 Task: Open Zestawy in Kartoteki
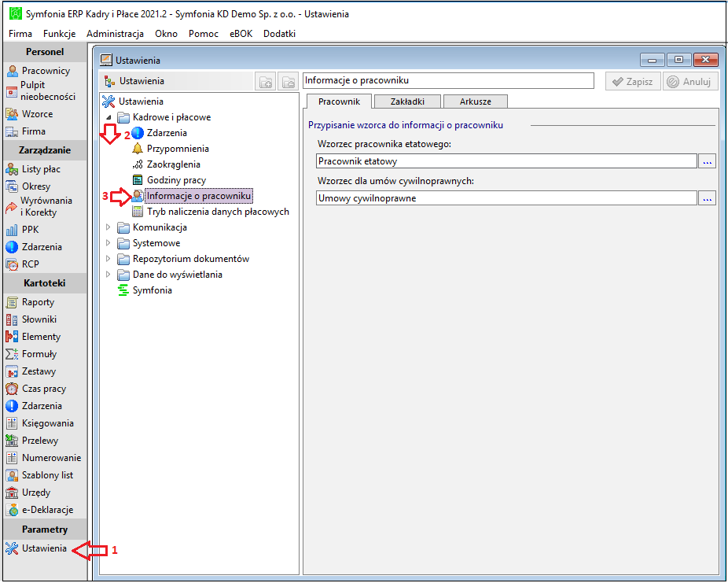31,371
